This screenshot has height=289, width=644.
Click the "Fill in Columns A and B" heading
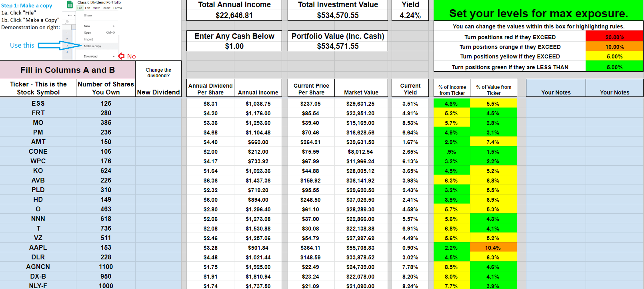click(68, 70)
